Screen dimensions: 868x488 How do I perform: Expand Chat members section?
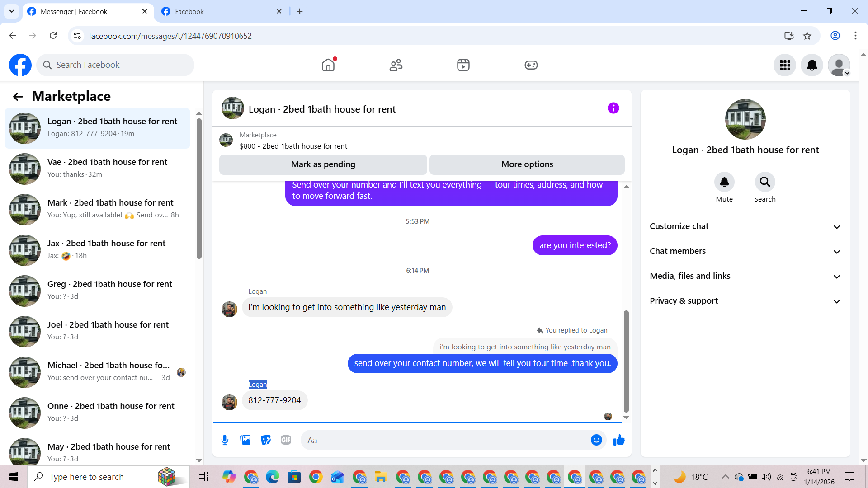coord(745,251)
